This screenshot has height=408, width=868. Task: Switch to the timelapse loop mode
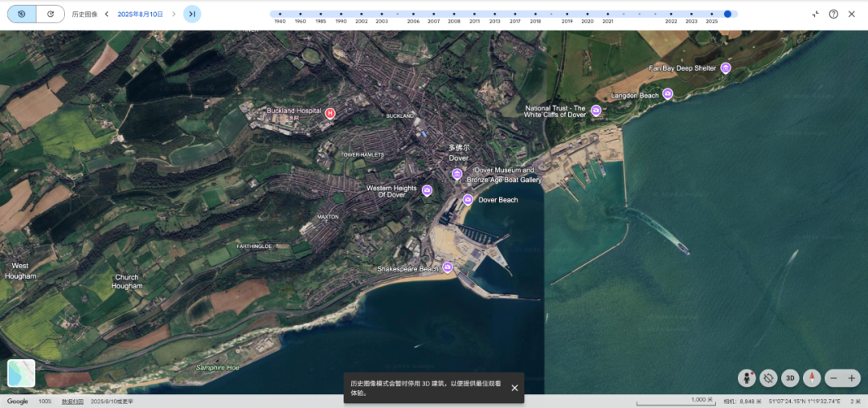[x=51, y=14]
